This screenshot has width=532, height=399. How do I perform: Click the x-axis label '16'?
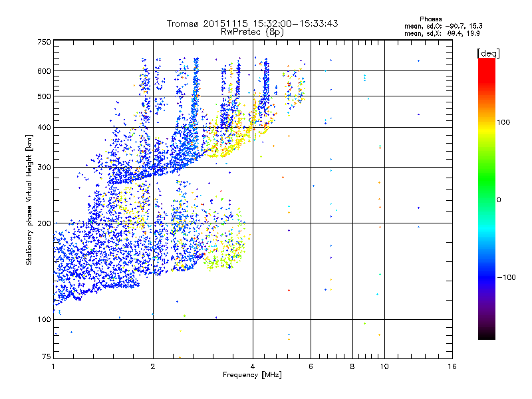pos(452,366)
